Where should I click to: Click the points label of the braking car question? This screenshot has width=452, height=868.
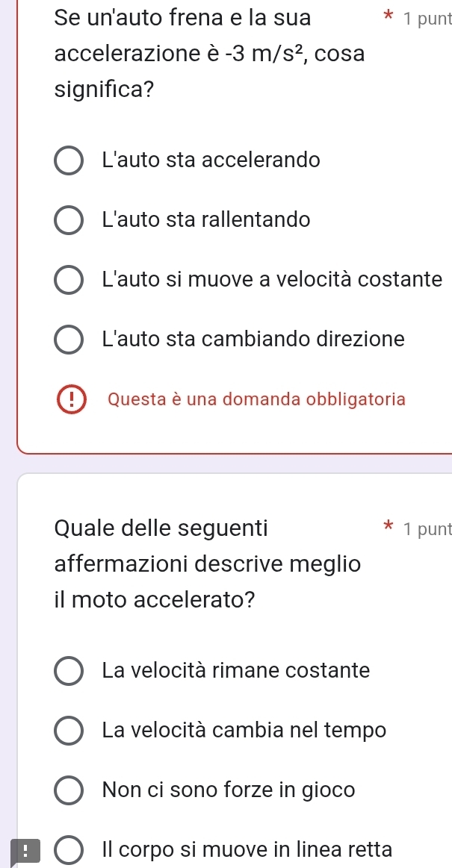tap(426, 19)
